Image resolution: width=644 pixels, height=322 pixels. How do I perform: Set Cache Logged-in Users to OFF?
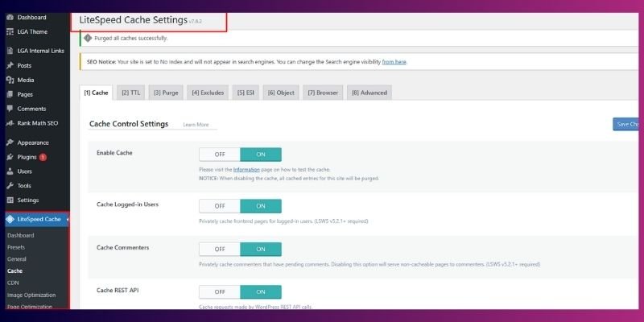point(220,206)
